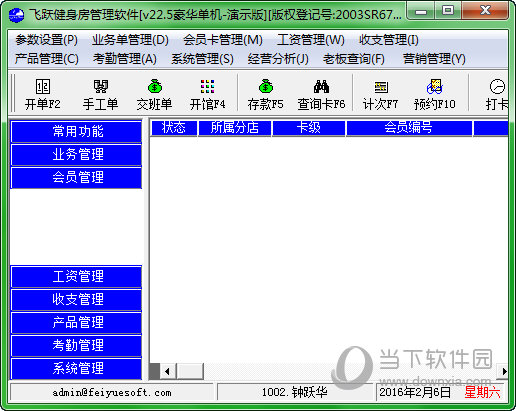Expand the 会员管理 sidebar section

click(76, 177)
